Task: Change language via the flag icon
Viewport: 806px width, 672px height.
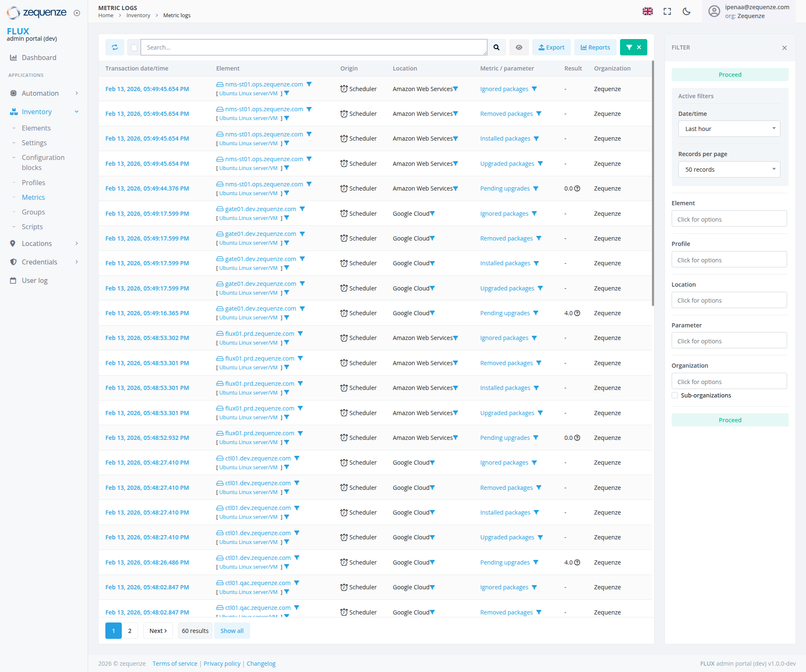Action: point(648,11)
